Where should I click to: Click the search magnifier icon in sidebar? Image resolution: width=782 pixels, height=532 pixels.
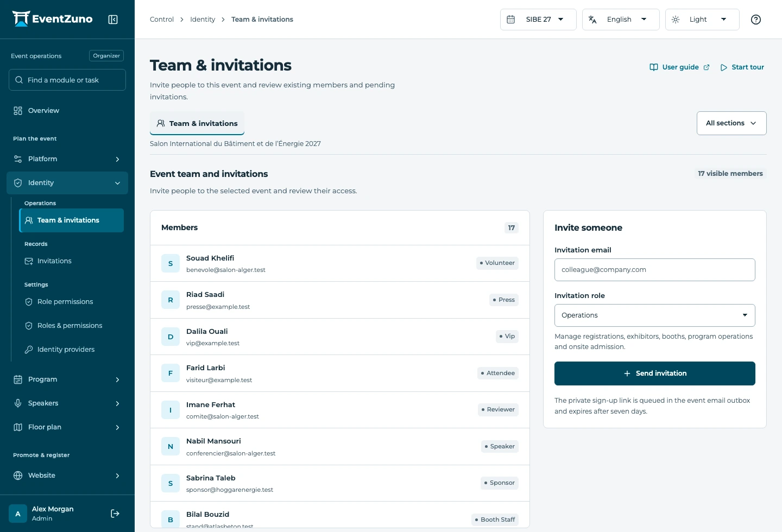(19, 80)
